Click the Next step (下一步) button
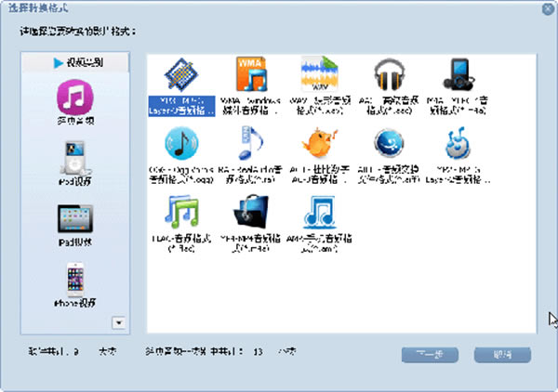 click(x=430, y=355)
